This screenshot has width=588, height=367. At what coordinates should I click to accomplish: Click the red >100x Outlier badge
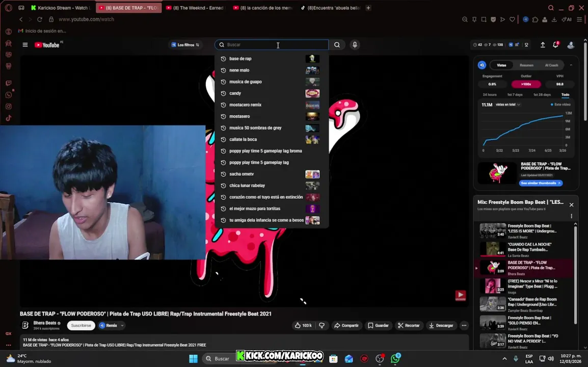(x=526, y=84)
